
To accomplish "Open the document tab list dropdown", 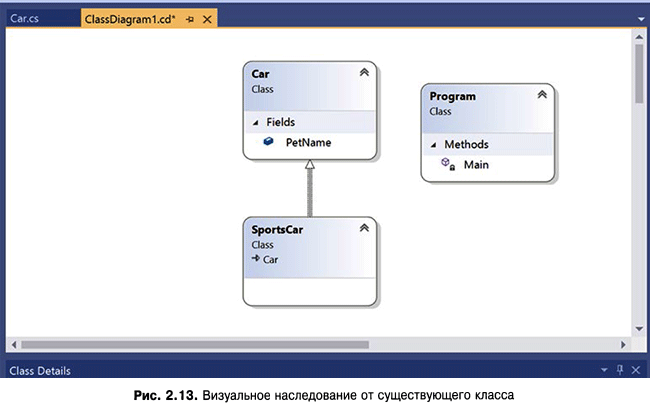I will [638, 19].
